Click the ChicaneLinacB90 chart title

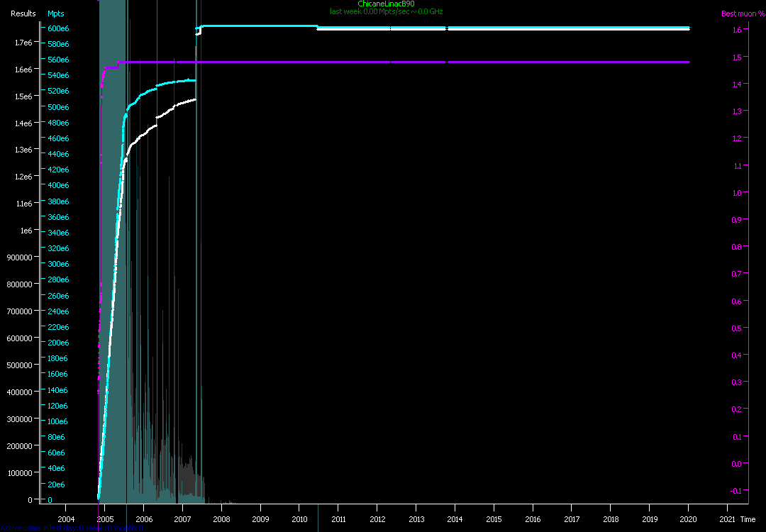click(386, 4)
